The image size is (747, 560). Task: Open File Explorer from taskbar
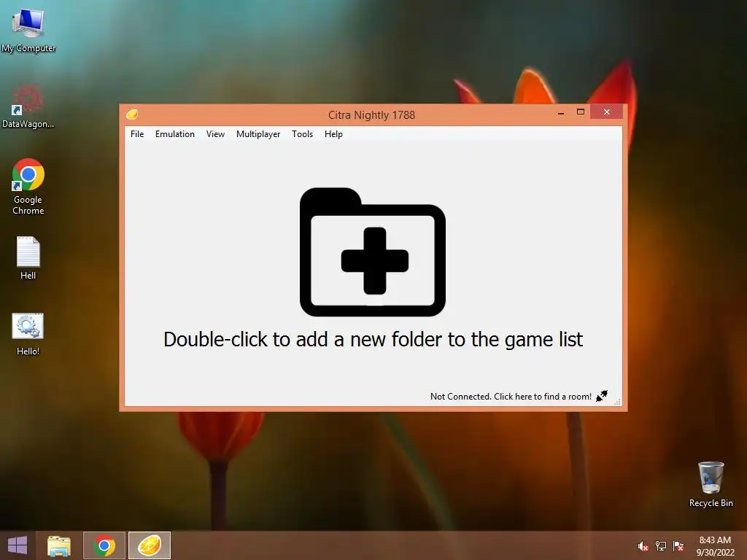tap(59, 545)
